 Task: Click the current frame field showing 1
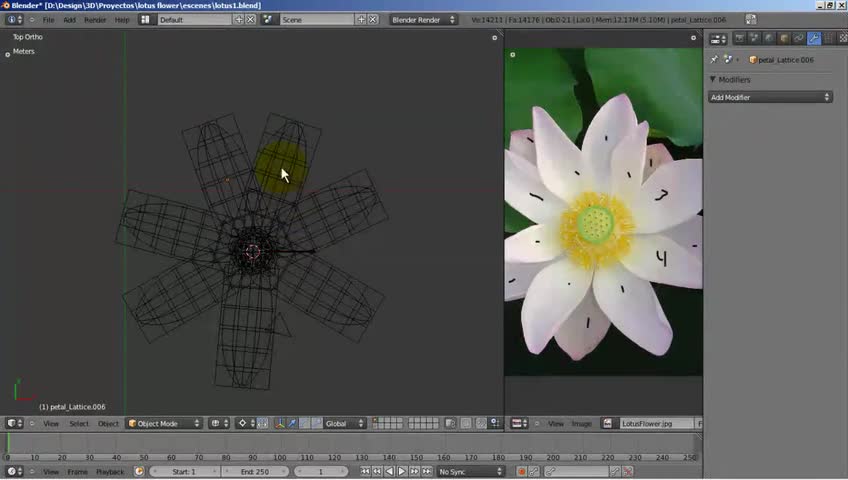click(x=321, y=471)
